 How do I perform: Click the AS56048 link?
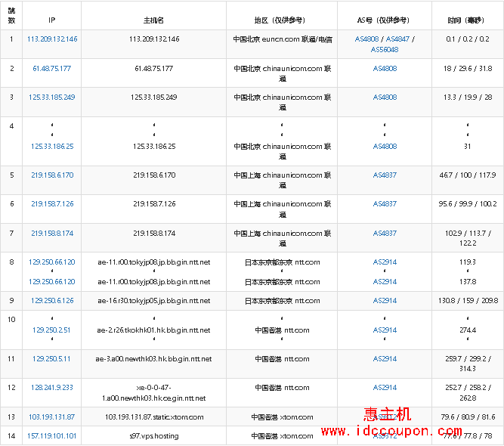[385, 49]
